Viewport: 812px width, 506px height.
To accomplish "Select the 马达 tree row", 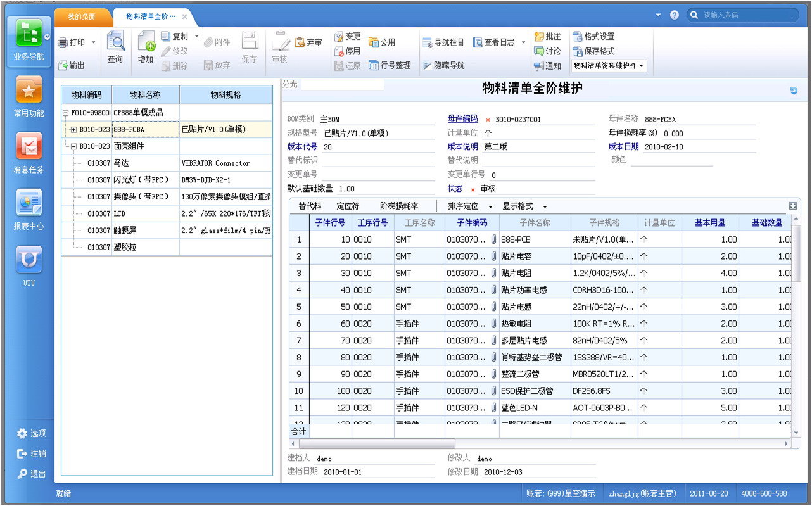I will (x=167, y=163).
